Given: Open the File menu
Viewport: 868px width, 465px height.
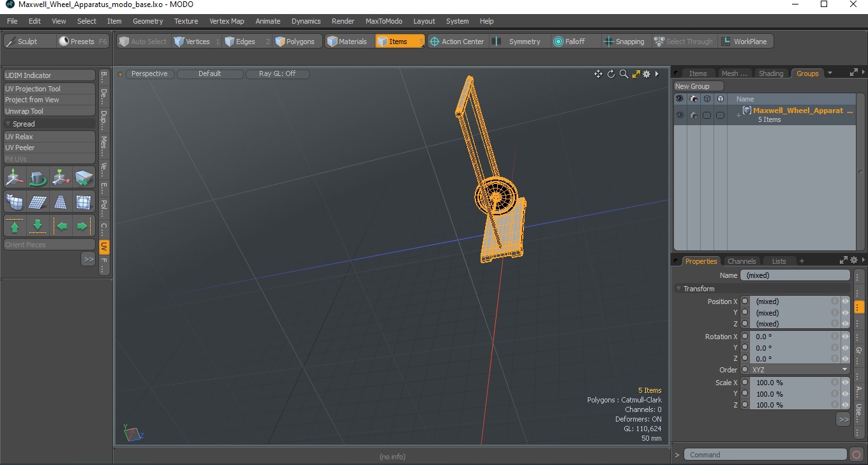Looking at the screenshot, I should pos(12,21).
